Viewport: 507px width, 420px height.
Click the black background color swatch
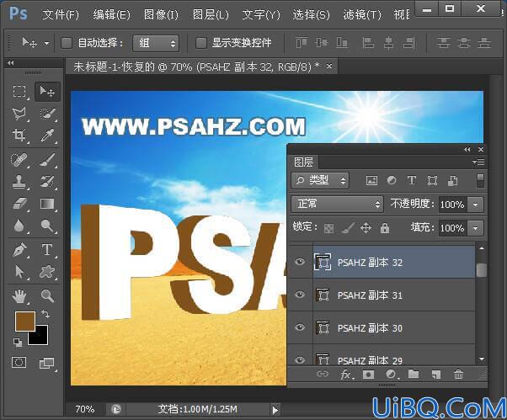(41, 338)
